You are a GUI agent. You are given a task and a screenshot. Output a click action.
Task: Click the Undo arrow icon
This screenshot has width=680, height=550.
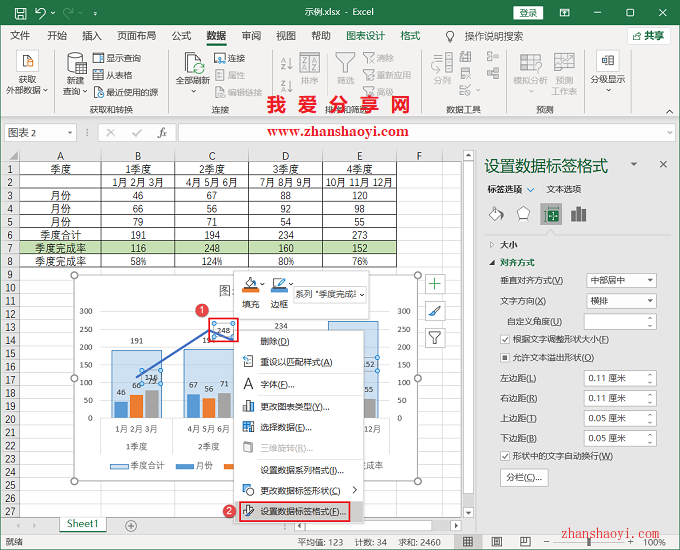[x=41, y=13]
